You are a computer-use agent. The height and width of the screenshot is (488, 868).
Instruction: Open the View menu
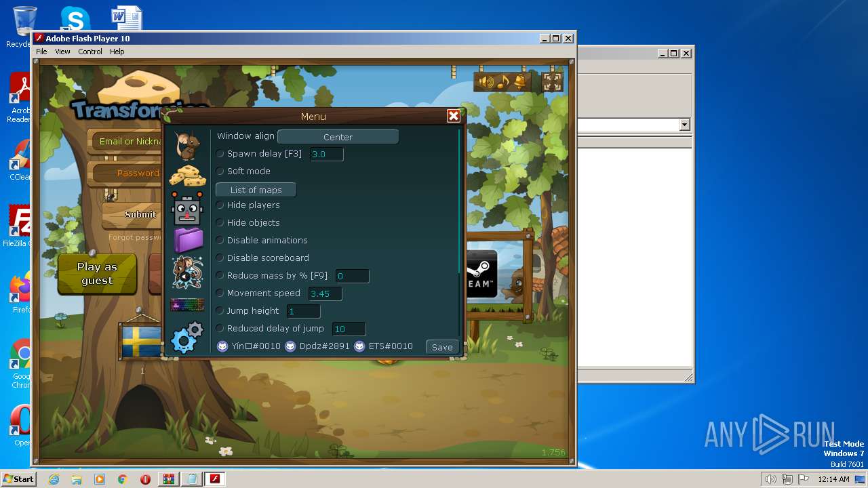click(x=62, y=52)
